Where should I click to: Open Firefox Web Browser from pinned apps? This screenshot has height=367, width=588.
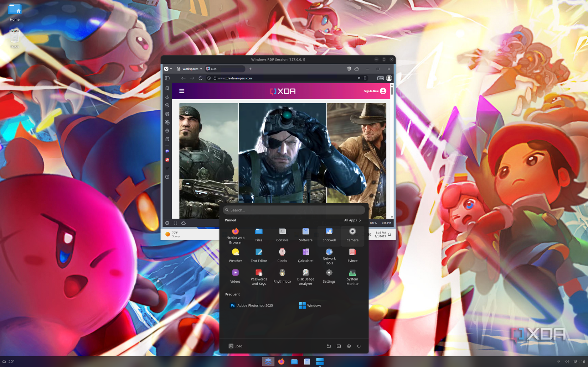[235, 236]
